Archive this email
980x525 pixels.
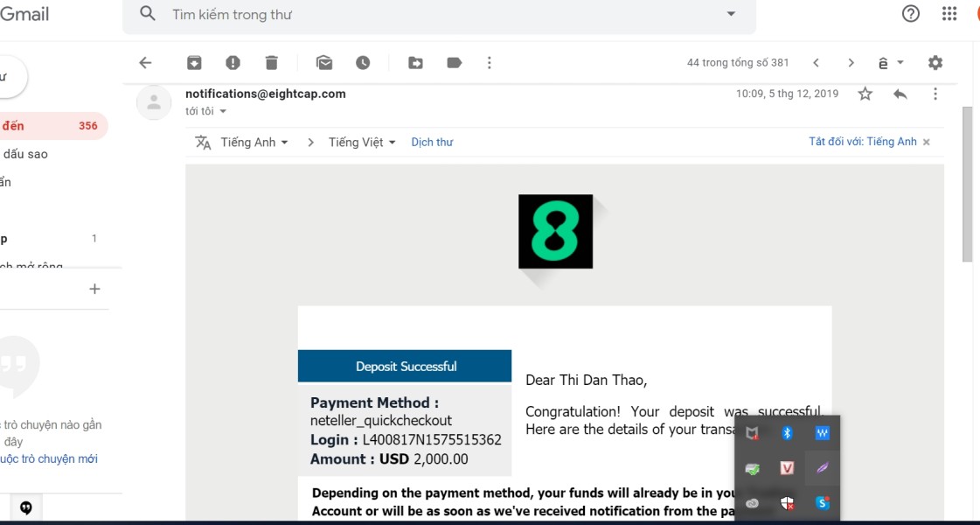coord(194,63)
